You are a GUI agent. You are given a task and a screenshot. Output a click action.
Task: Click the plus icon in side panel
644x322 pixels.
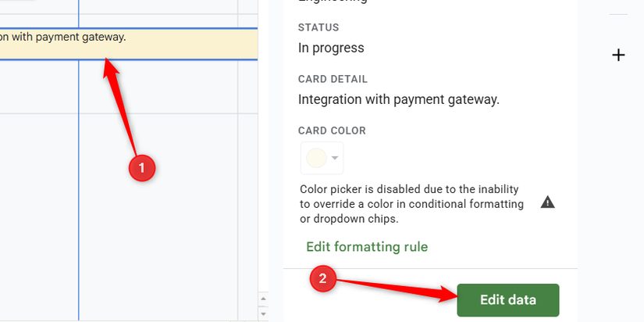[618, 55]
